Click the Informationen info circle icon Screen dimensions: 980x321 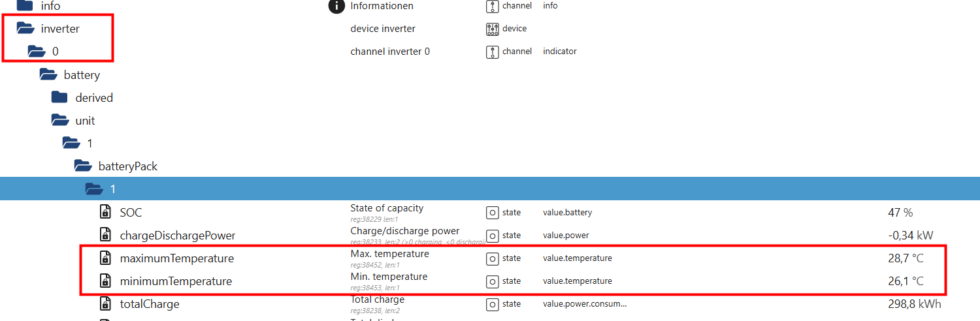click(x=336, y=7)
